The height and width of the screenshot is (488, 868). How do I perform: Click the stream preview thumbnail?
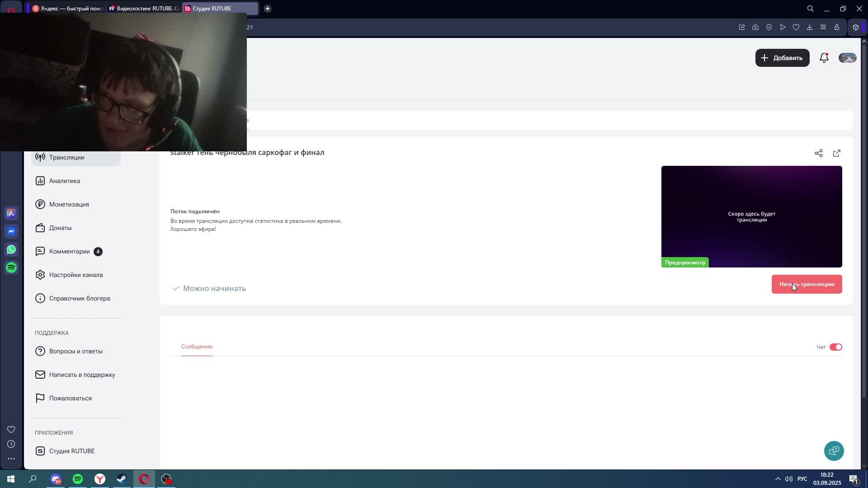[751, 216]
